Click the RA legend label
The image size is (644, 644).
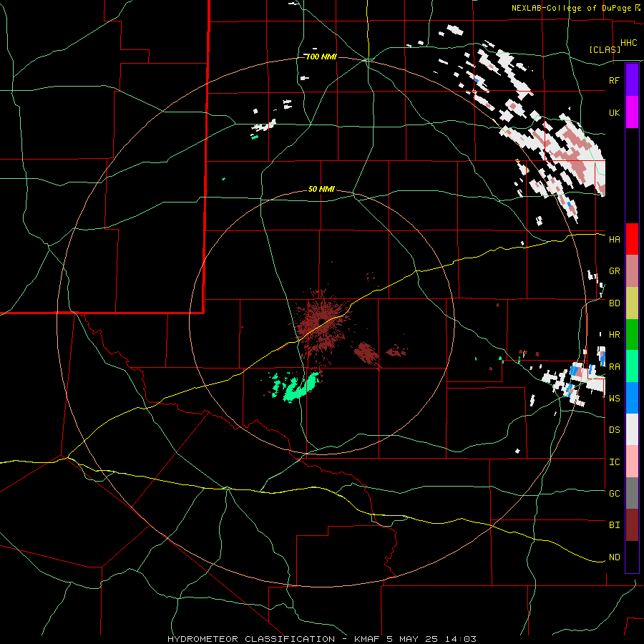tap(614, 367)
